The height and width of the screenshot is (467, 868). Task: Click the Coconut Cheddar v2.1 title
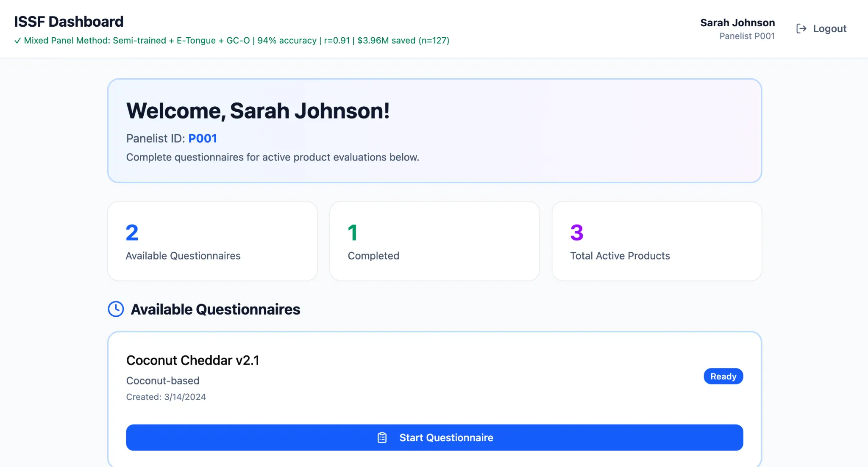coord(193,360)
